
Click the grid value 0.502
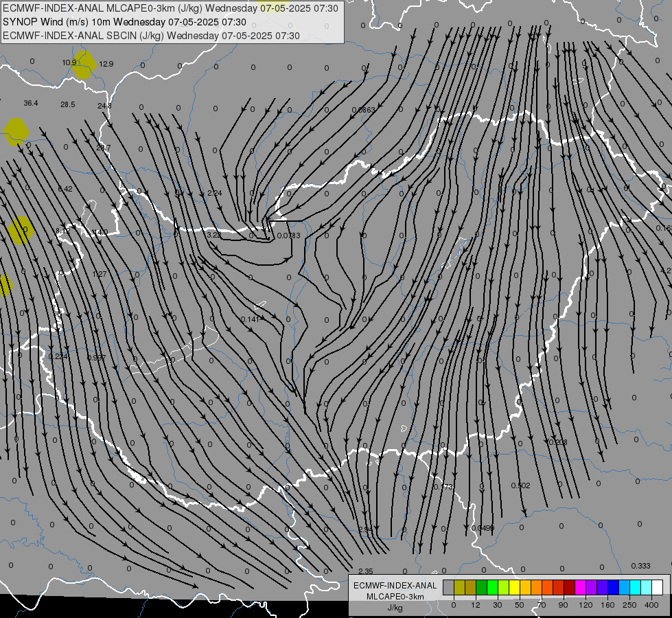pyautogui.click(x=521, y=485)
